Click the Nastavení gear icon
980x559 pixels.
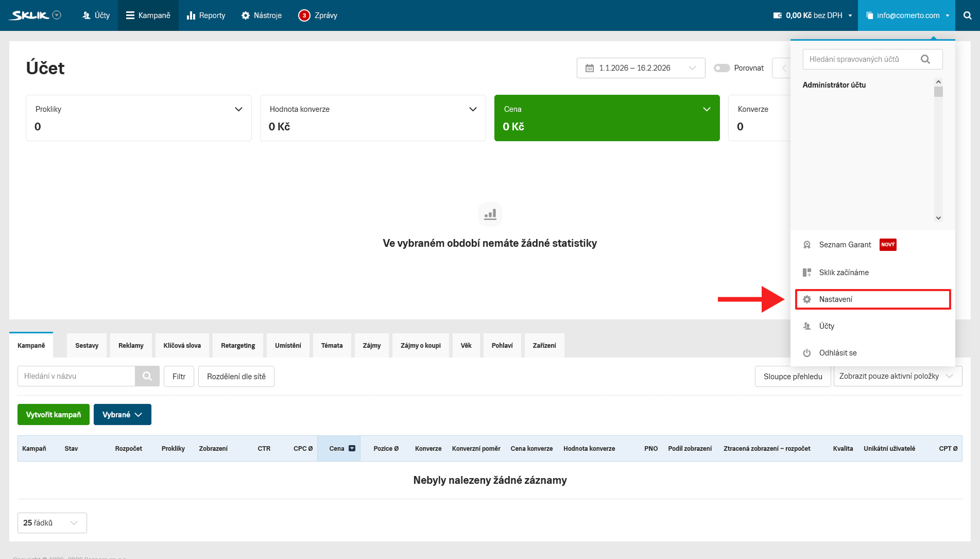tap(807, 299)
